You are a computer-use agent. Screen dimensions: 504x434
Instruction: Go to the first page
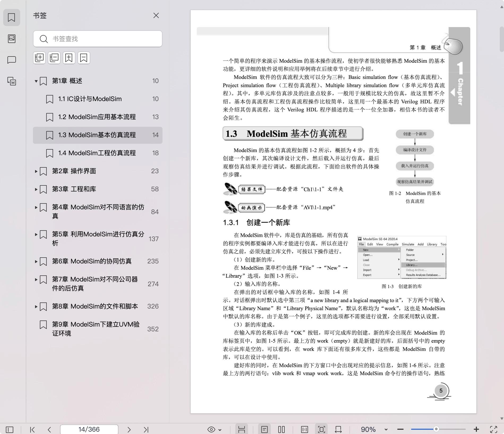coord(32,429)
